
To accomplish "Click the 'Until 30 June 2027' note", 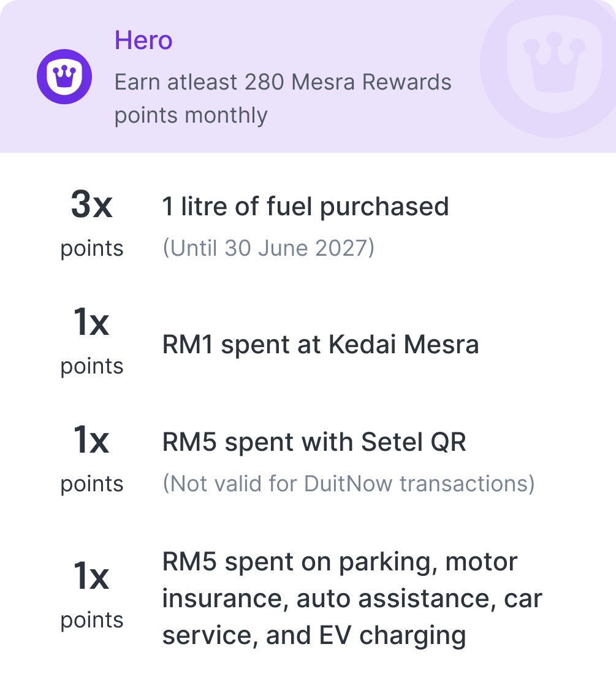I will point(268,248).
